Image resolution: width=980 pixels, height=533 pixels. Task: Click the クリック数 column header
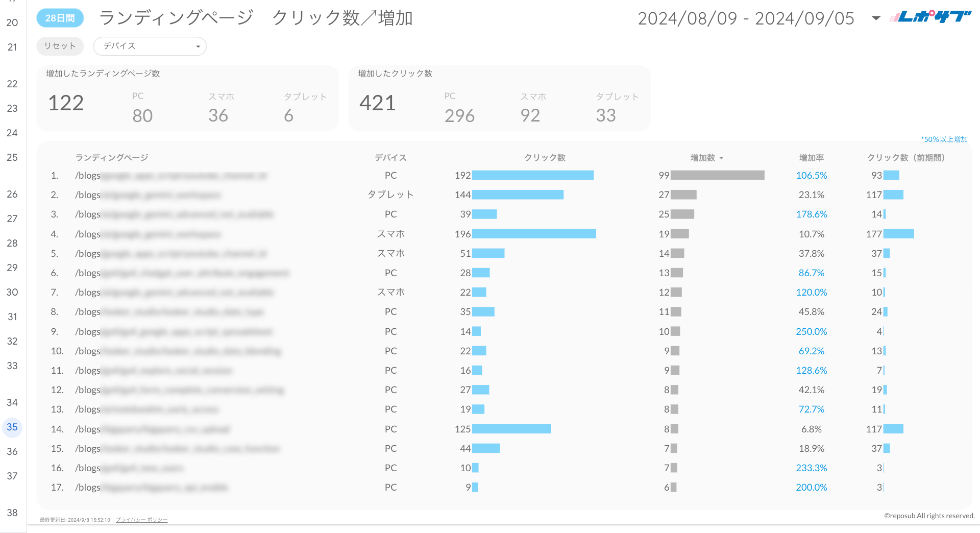(544, 158)
